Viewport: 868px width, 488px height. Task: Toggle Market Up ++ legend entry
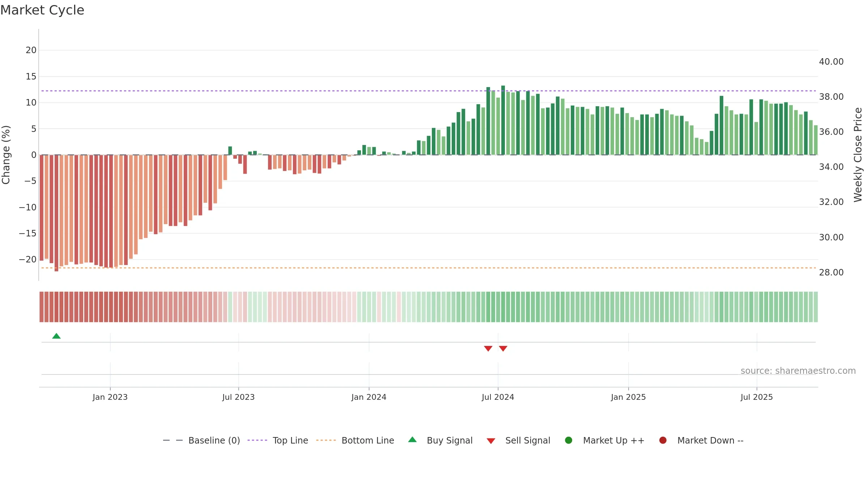605,440
